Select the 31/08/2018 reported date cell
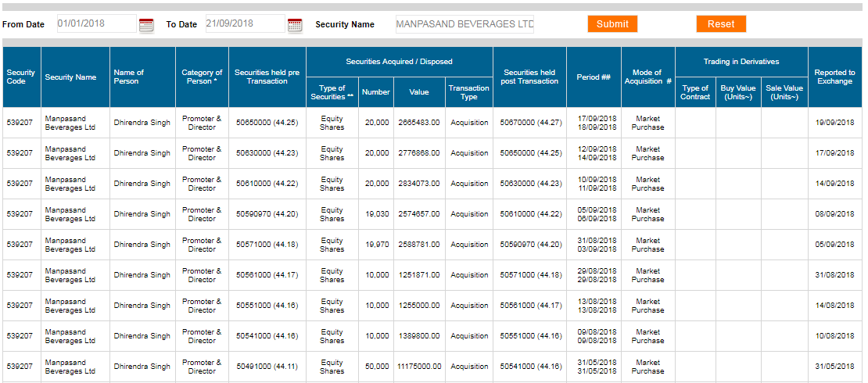Image resolution: width=868 pixels, height=383 pixels. point(834,275)
